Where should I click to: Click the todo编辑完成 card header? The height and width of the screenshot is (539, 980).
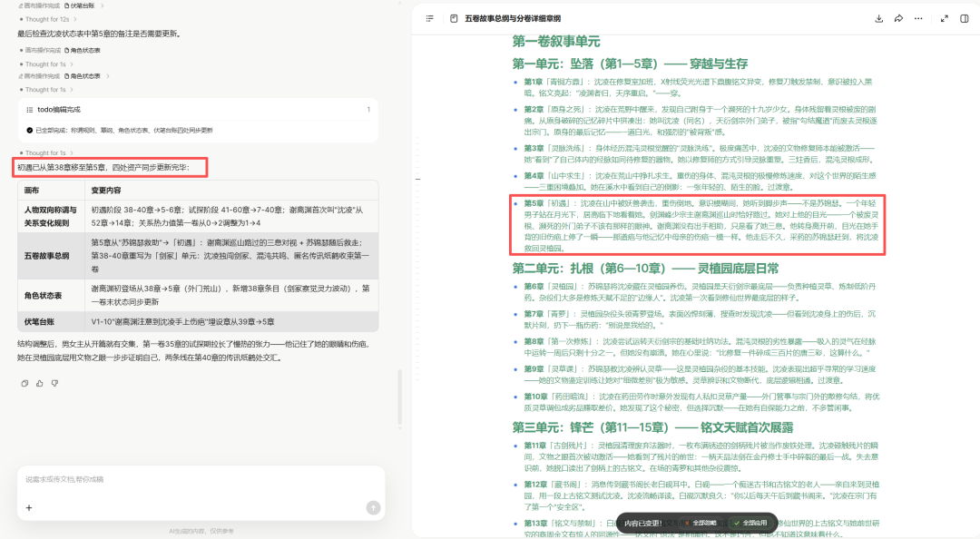(198, 110)
